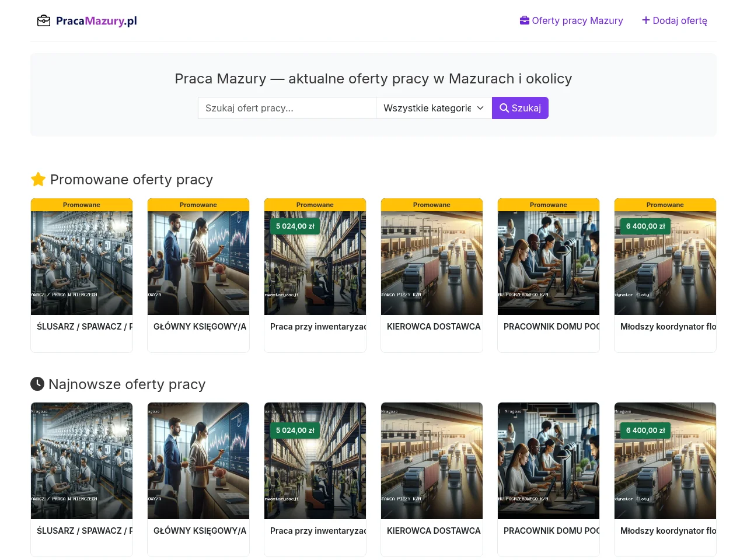Click the PracaMazury.pl site name
This screenshot has height=560, width=747.
click(x=96, y=21)
